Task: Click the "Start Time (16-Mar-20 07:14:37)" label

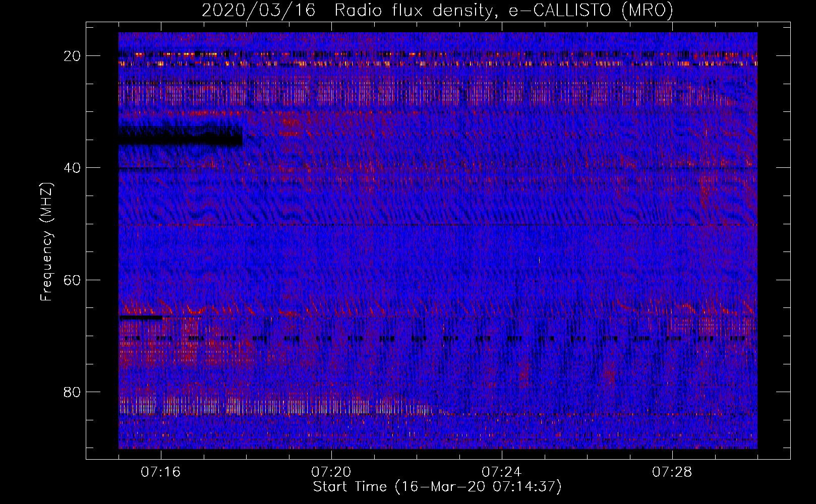Action: [437, 487]
